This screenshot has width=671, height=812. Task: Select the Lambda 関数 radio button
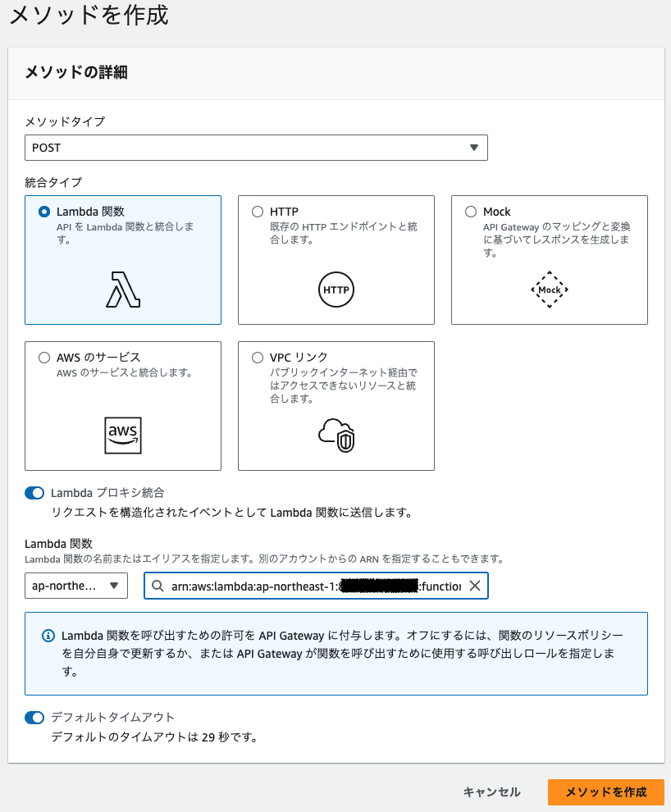[44, 212]
